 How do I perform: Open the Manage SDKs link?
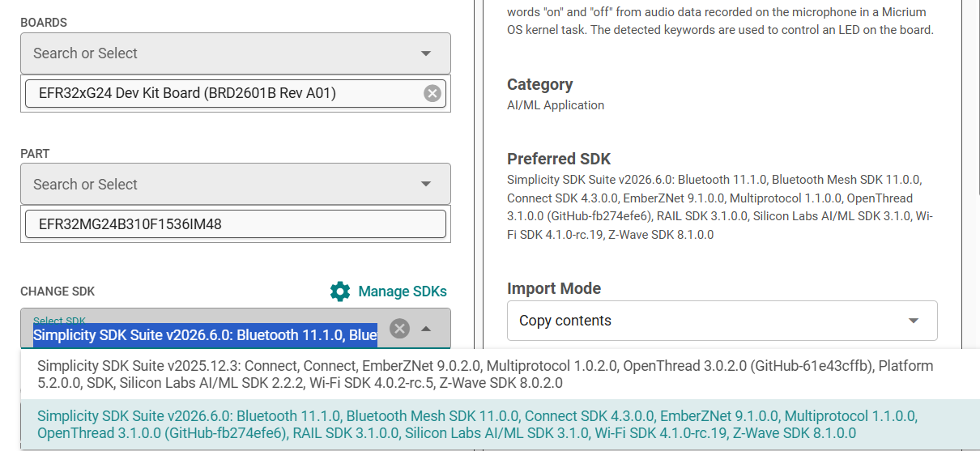click(x=403, y=291)
